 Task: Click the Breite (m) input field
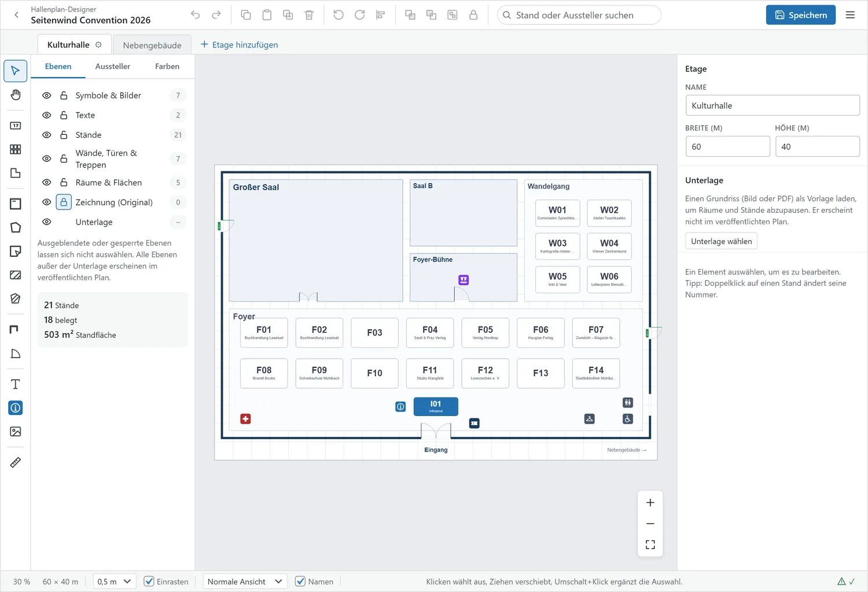(728, 146)
